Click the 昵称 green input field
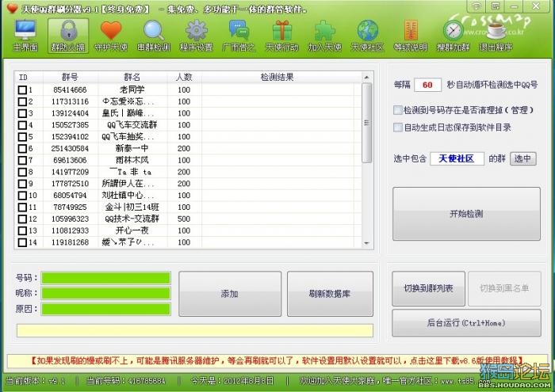Viewport: 555px width, 392px height. (x=105, y=293)
